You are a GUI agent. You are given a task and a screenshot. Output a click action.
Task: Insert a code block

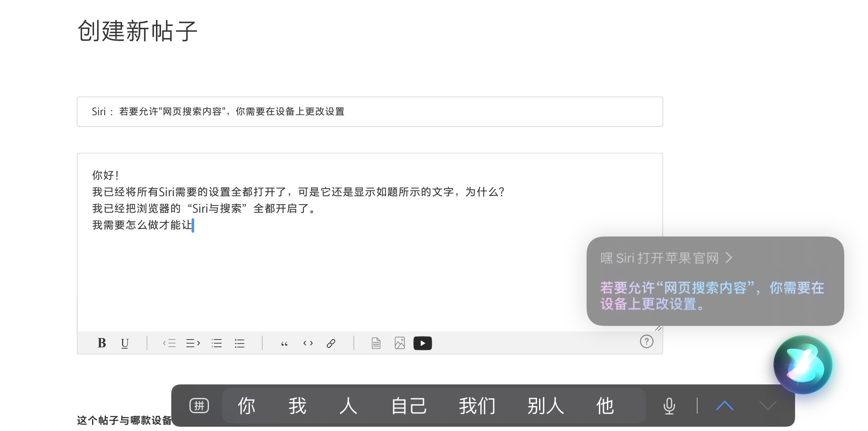pyautogui.click(x=308, y=343)
